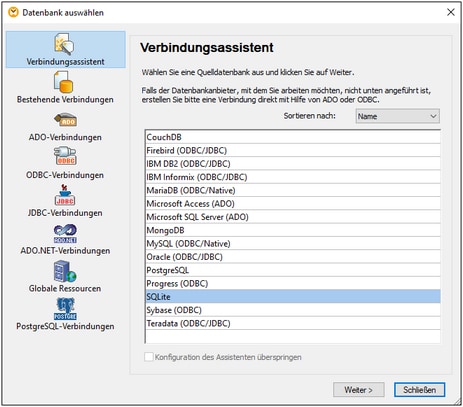463x407 pixels.
Task: Switch to ODBC-Verbindungen label
Action: pos(65,175)
